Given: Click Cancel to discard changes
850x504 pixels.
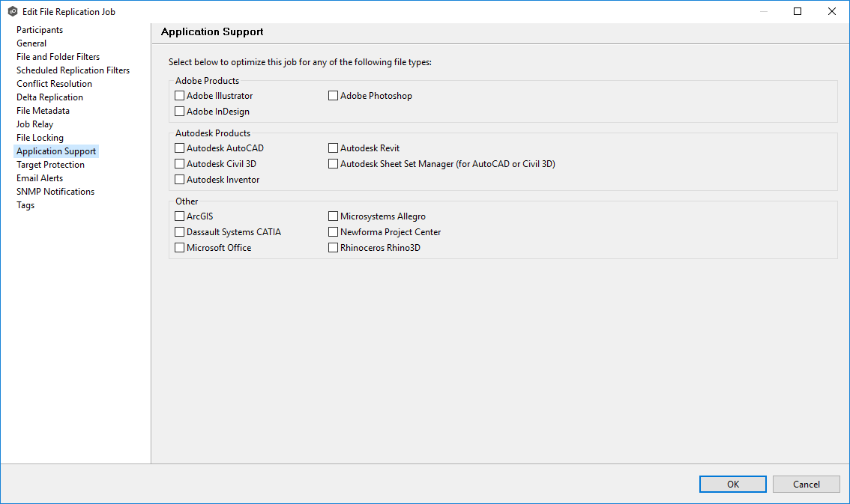Looking at the screenshot, I should [x=806, y=485].
